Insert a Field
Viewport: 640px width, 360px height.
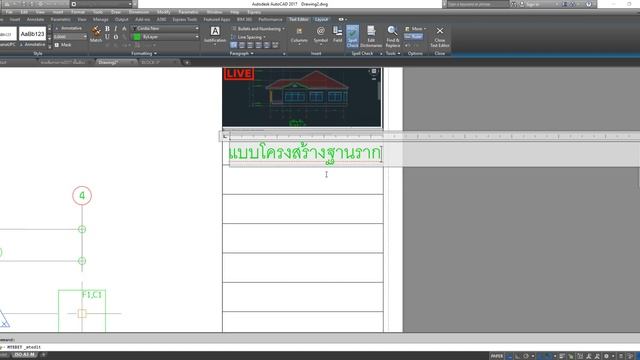[x=338, y=35]
